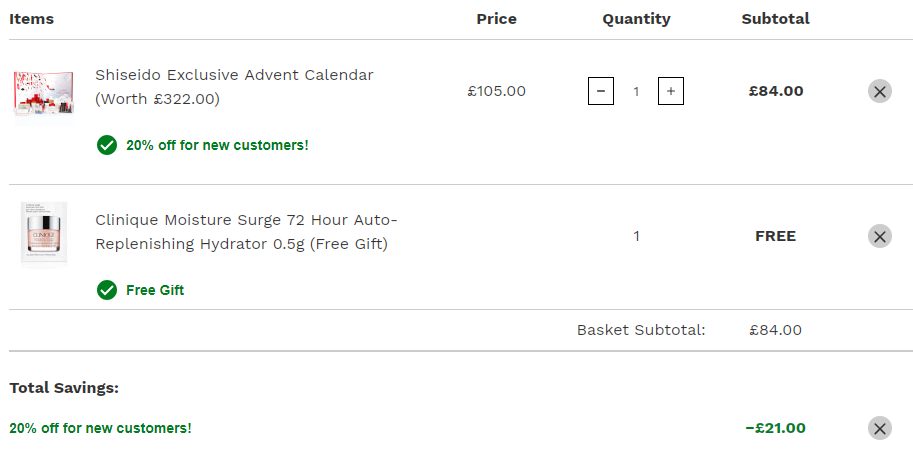Viewport: 913px width, 449px height.
Task: Open Clinique Moisture Surge Hydrator product link
Action: [246, 232]
